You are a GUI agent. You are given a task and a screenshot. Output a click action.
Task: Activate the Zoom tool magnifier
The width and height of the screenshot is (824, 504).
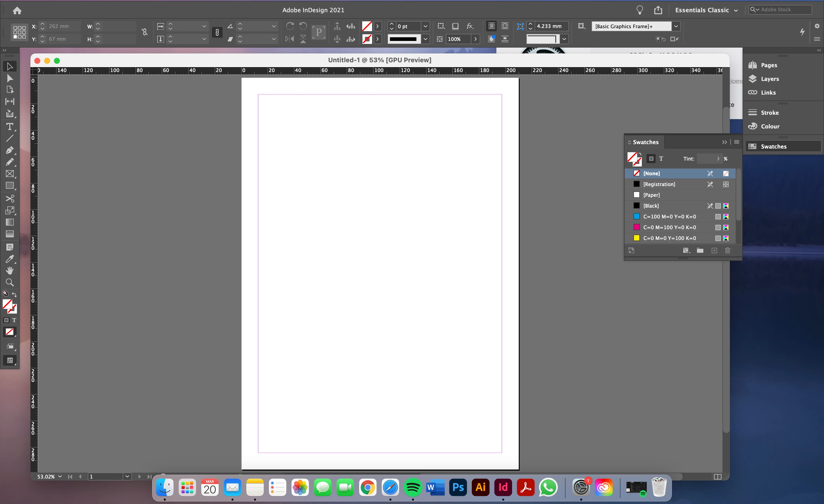pos(10,282)
